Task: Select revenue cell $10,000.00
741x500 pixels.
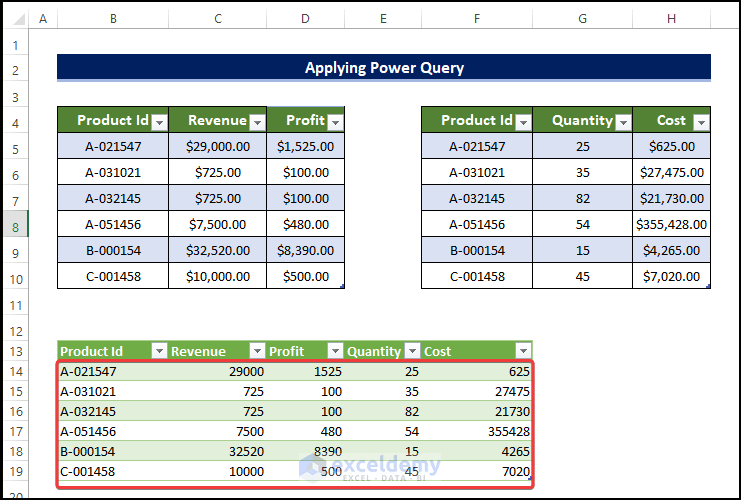Action: (x=218, y=276)
